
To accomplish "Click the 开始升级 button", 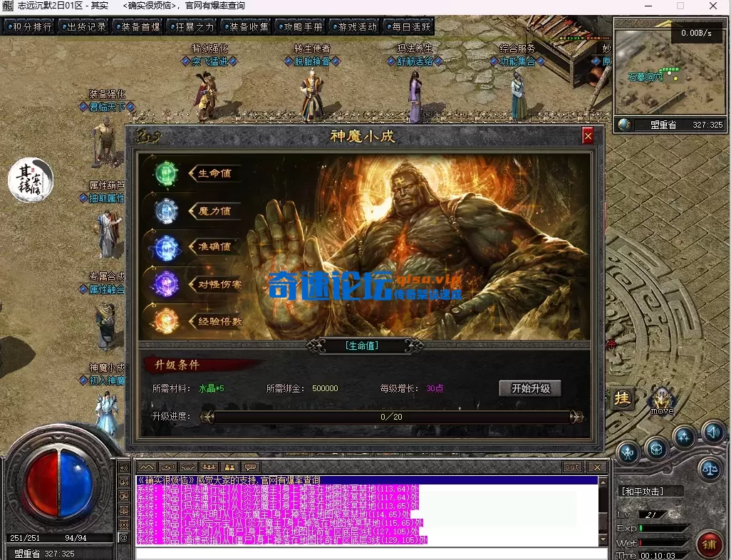I will [x=530, y=388].
